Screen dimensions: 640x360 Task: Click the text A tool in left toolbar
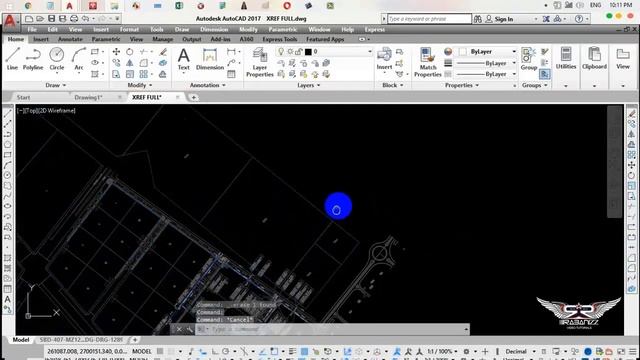[x=8, y=299]
